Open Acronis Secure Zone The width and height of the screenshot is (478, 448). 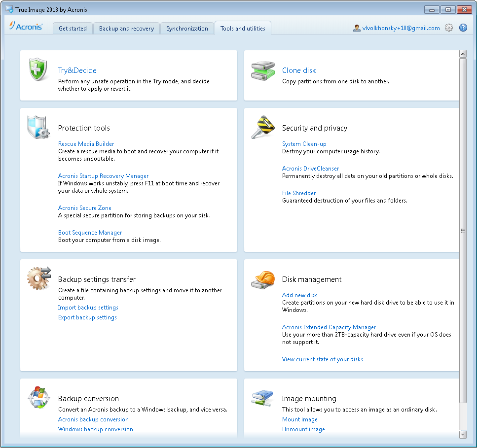[x=85, y=207]
